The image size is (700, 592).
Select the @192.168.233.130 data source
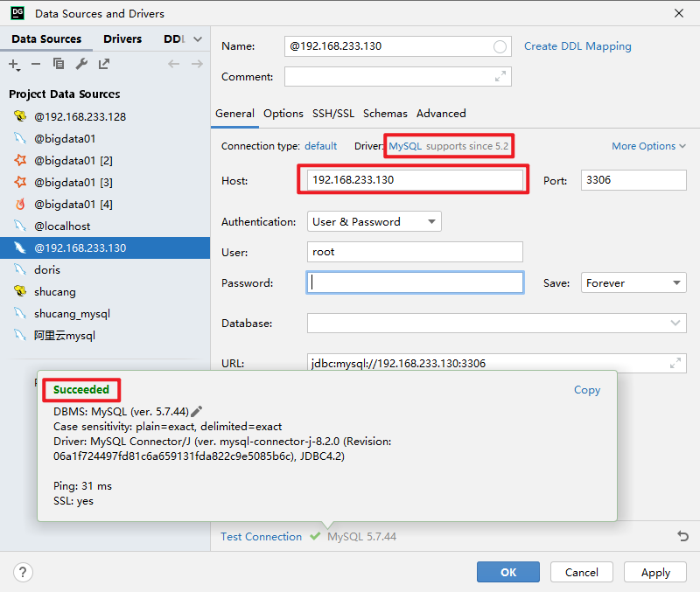(x=105, y=247)
